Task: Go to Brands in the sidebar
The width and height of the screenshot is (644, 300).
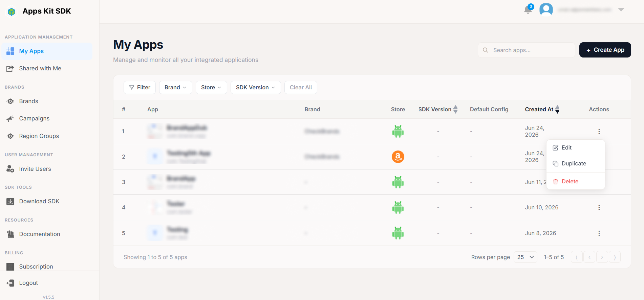Action: click(47, 101)
